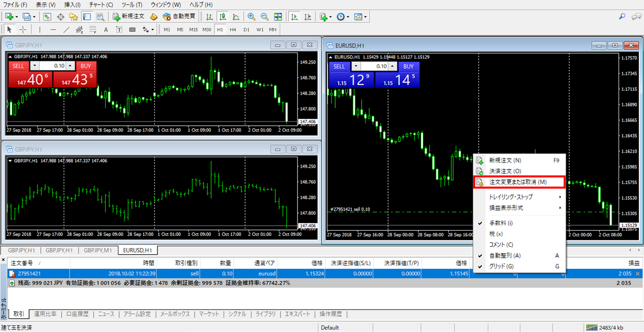Screen dimensions: 644x332
Task: Open the search magnifier in top-right
Action: point(622,16)
